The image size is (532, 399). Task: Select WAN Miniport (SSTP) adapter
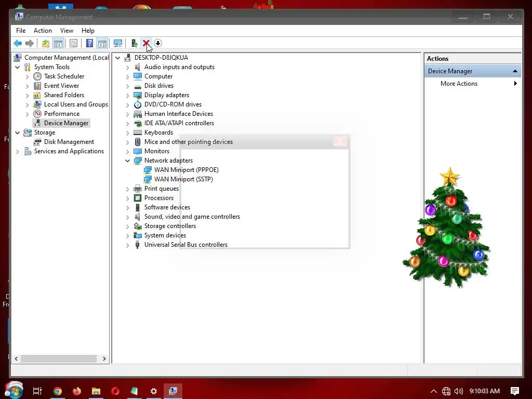(183, 179)
